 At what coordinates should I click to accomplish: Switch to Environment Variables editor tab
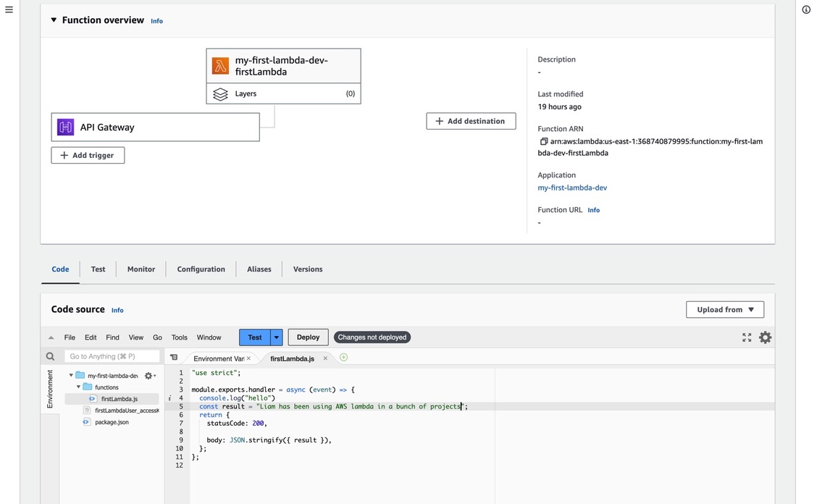219,358
